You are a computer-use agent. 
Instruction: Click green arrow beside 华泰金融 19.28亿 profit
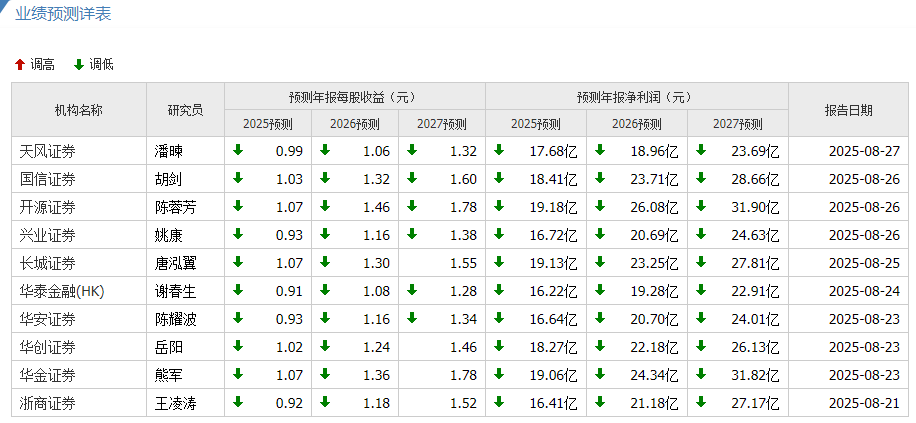tap(600, 290)
